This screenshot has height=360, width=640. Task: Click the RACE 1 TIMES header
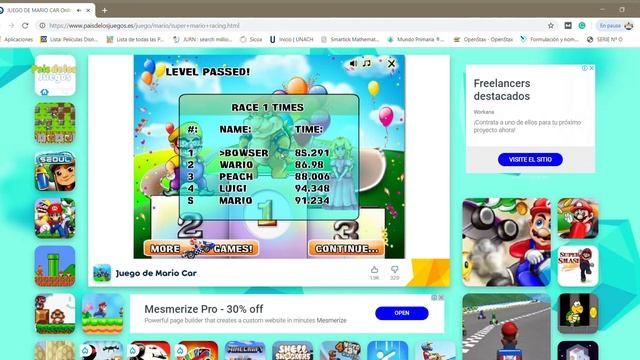(x=268, y=107)
